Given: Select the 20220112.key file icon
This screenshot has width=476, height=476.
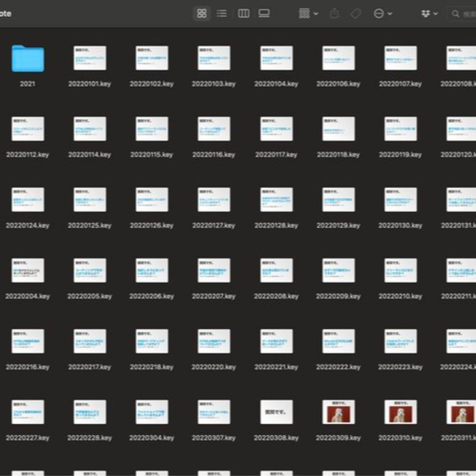Looking at the screenshot, I should point(28,129).
